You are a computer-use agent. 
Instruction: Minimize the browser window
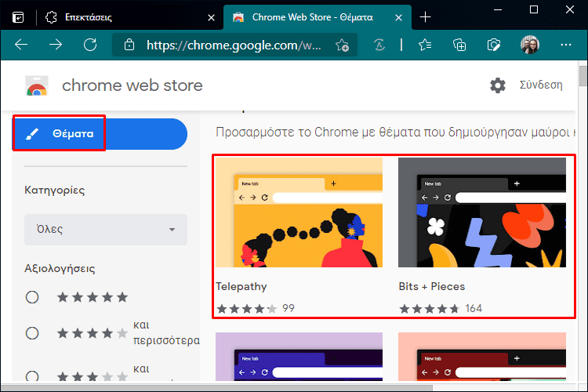pyautogui.click(x=498, y=9)
